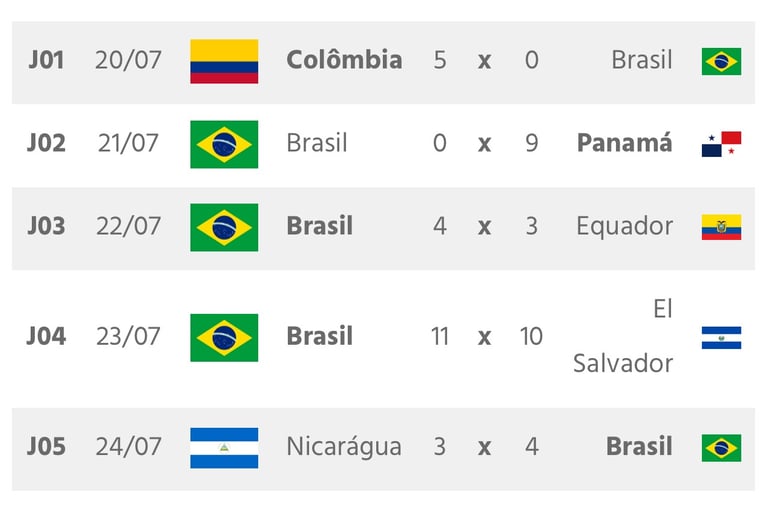Click the El Salvador flag in J04
Image resolution: width=768 pixels, height=512 pixels.
(721, 338)
